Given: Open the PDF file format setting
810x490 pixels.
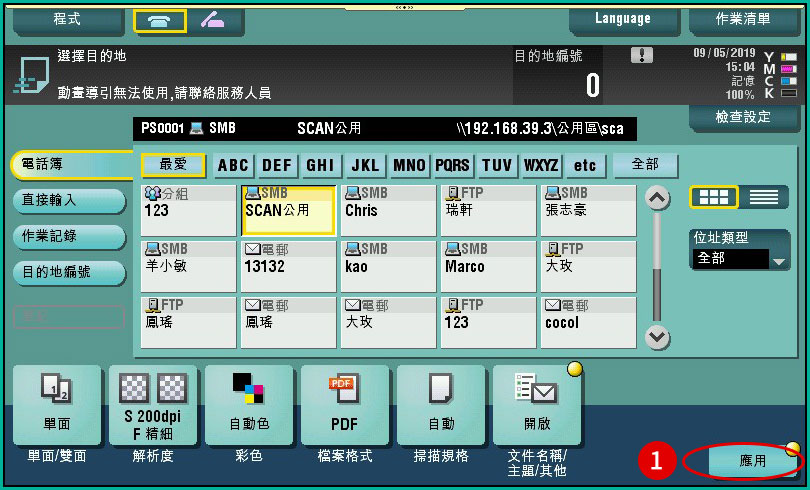Looking at the screenshot, I should (x=344, y=405).
